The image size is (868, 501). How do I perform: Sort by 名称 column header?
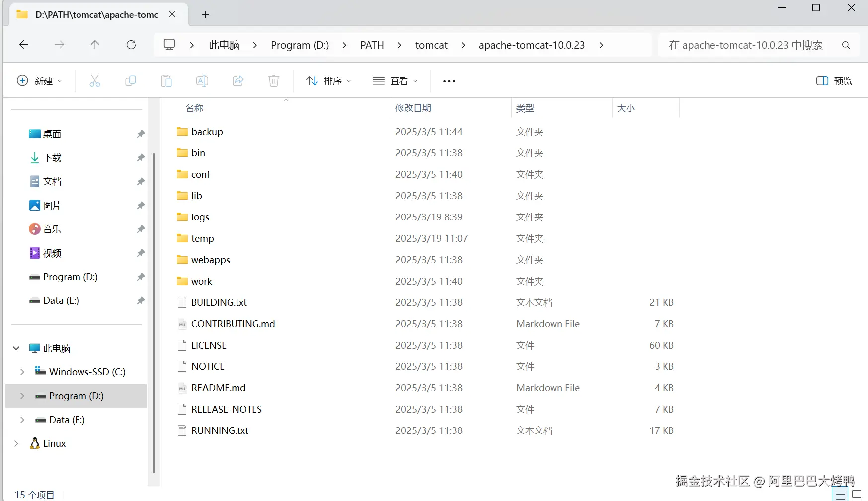click(194, 108)
